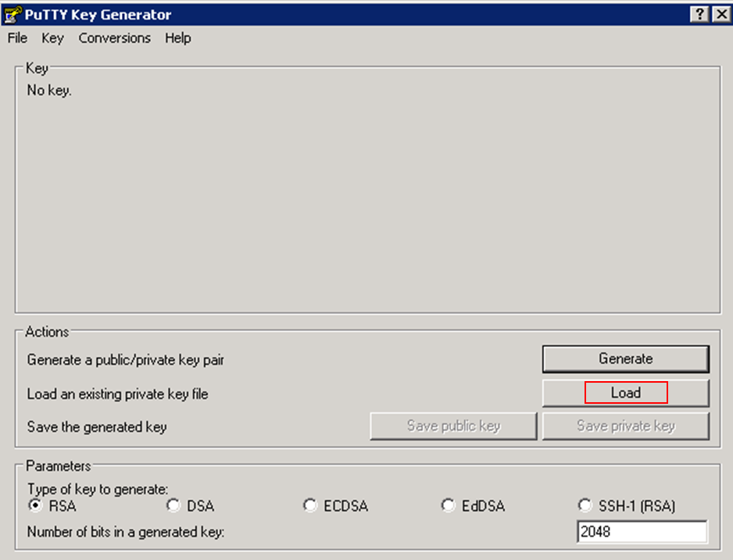Click 'Type of key to generate:' label
Image resolution: width=733 pixels, height=560 pixels.
pyautogui.click(x=98, y=489)
